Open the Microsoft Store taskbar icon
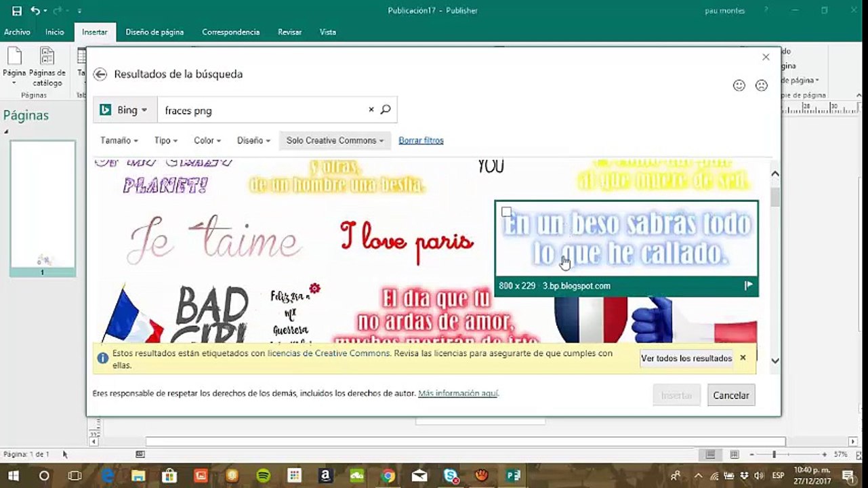Image resolution: width=868 pixels, height=488 pixels. point(169,476)
